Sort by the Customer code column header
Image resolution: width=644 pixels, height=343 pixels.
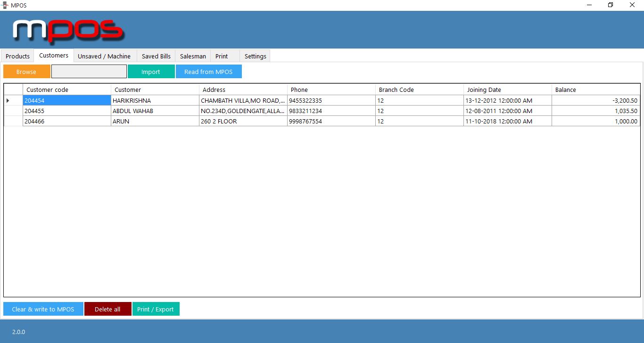click(66, 90)
